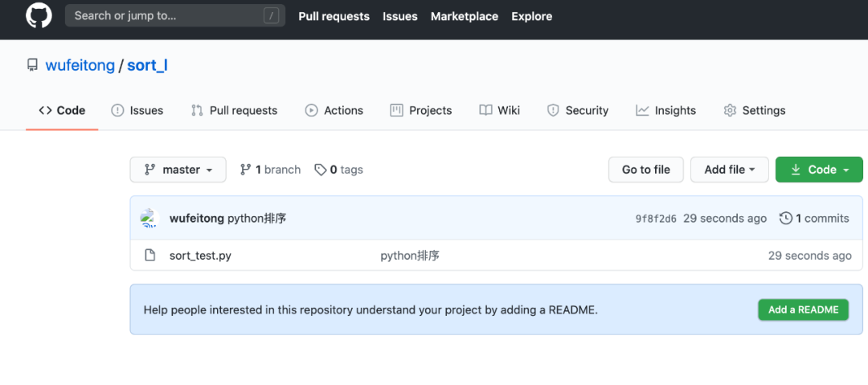This screenshot has width=868, height=385.
Task: Click the slash shortcut icon in search
Action: [x=272, y=16]
